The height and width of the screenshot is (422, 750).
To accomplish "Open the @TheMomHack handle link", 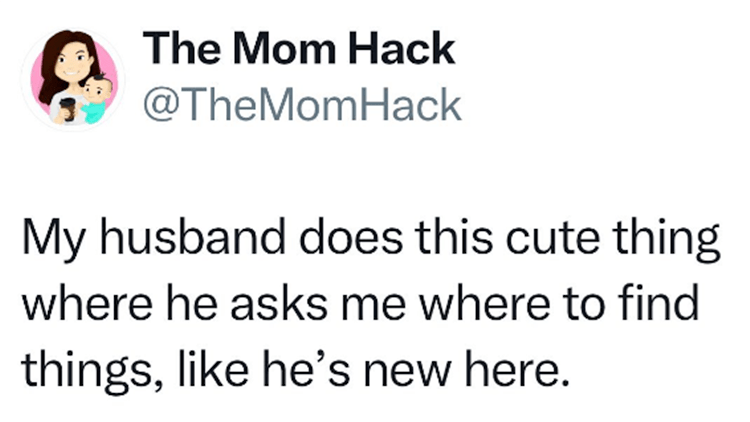I will [x=303, y=101].
